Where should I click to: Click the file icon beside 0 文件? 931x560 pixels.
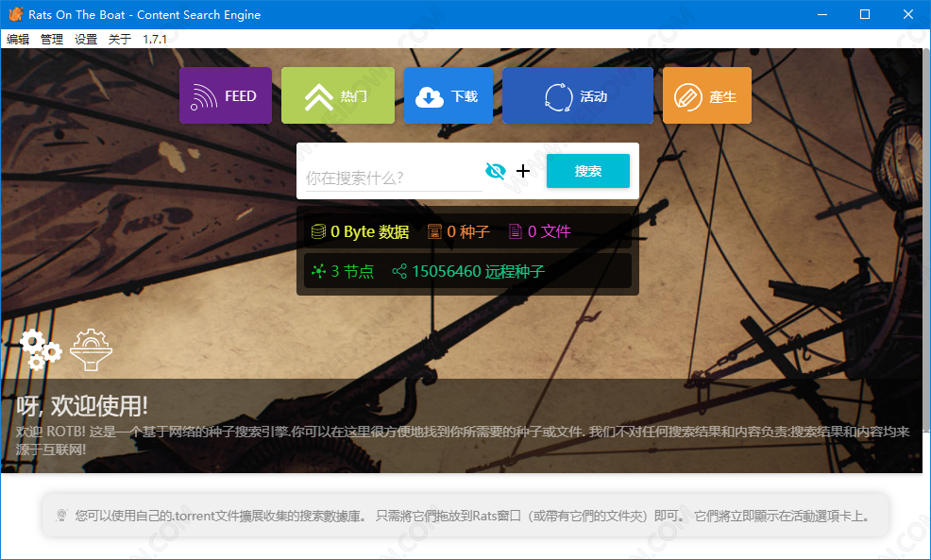(516, 231)
